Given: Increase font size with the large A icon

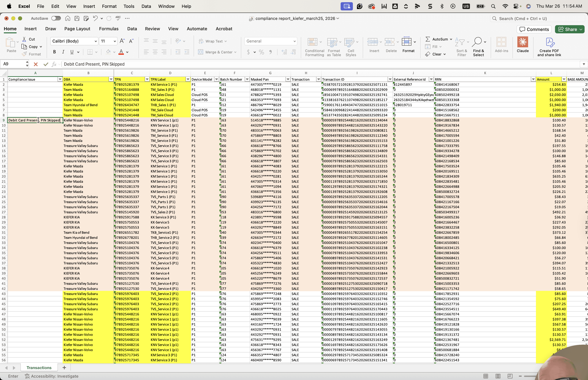Looking at the screenshot, I should coord(122,41).
